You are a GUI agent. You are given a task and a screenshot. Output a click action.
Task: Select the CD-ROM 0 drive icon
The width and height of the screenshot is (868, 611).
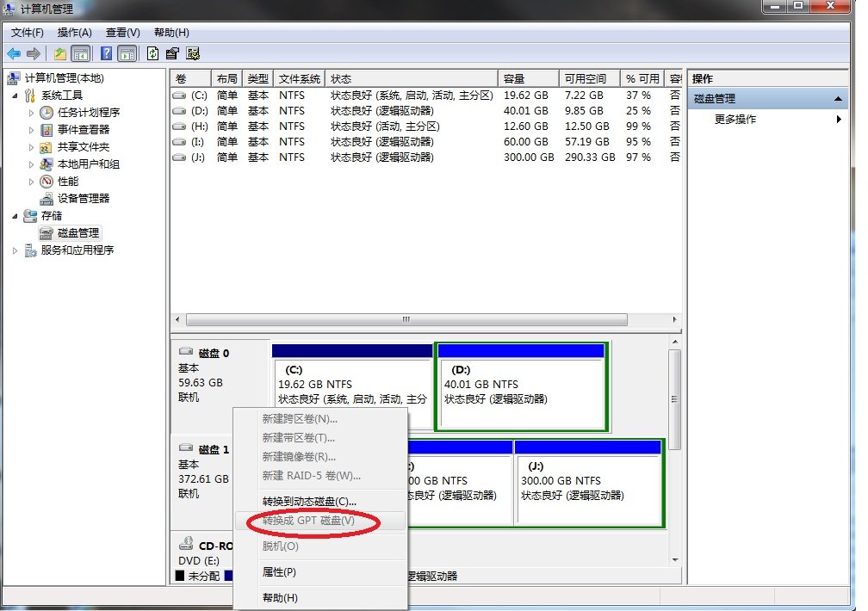point(186,545)
